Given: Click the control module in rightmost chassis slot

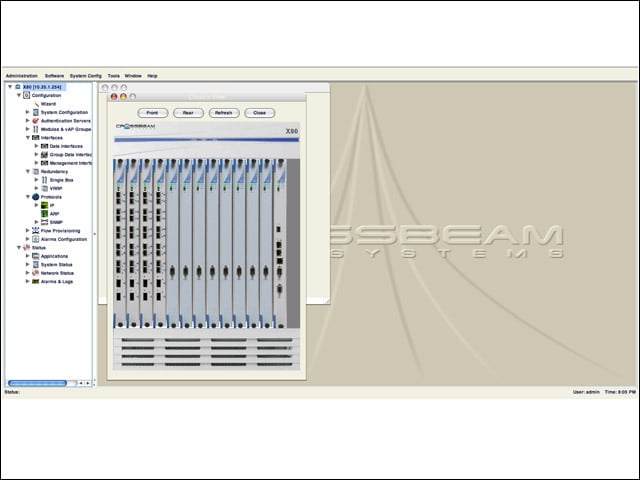Looking at the screenshot, I should pos(280,244).
